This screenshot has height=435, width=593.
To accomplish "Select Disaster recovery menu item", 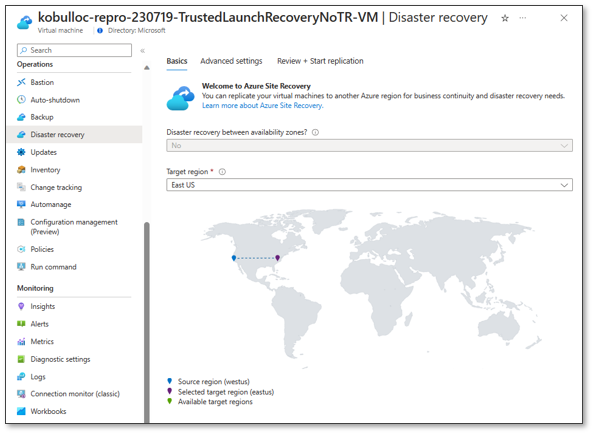I will tap(75, 135).
